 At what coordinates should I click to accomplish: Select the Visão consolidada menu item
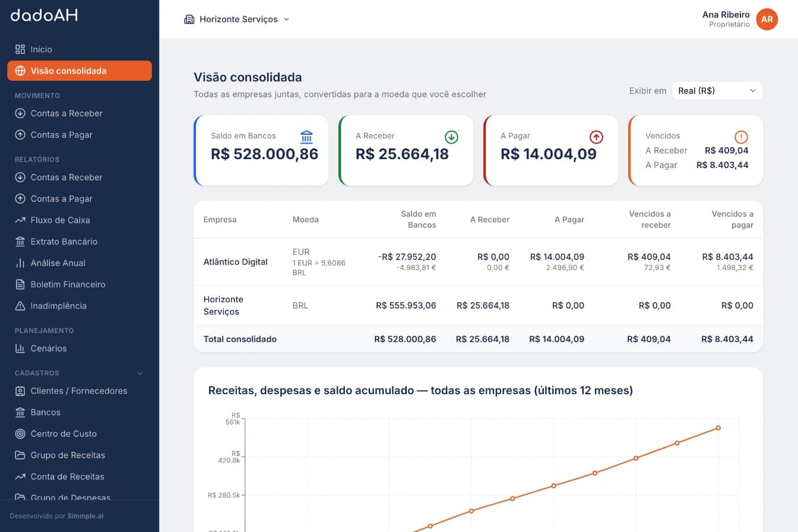[80, 71]
